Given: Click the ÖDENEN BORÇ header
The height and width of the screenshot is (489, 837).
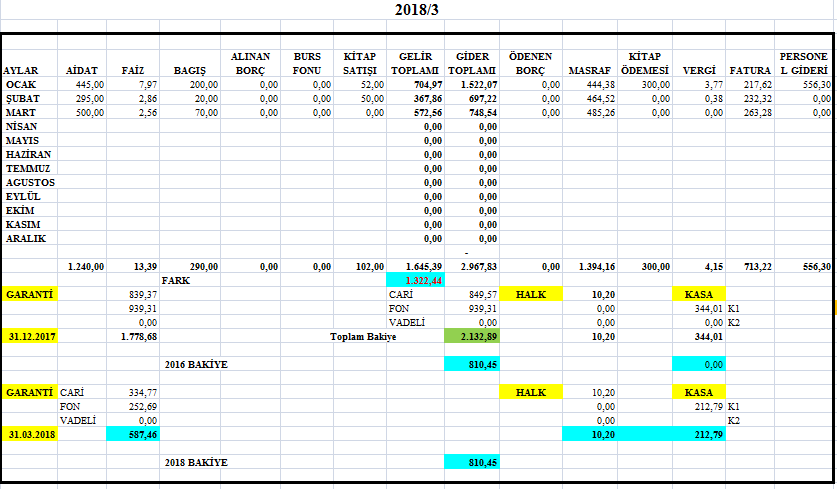Looking at the screenshot, I should [531, 64].
